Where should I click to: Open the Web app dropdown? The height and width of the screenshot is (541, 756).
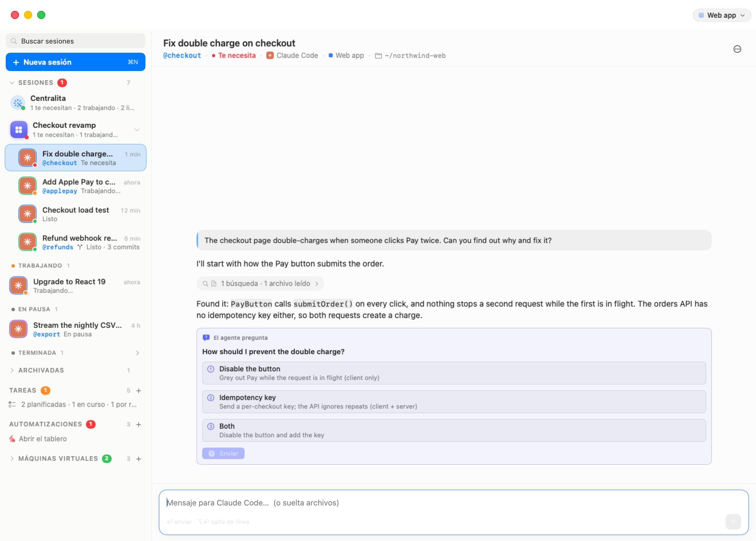[x=721, y=15]
